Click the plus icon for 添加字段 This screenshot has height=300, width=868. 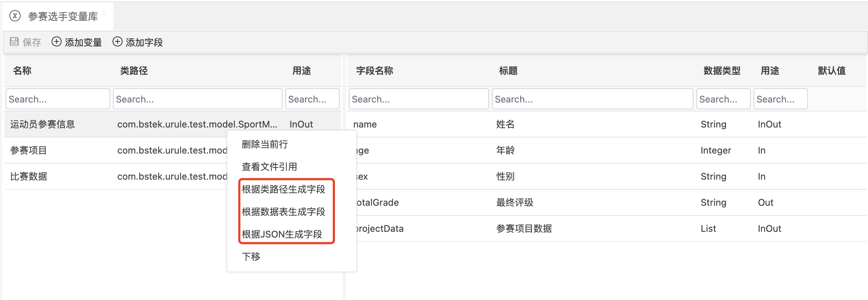click(x=117, y=42)
